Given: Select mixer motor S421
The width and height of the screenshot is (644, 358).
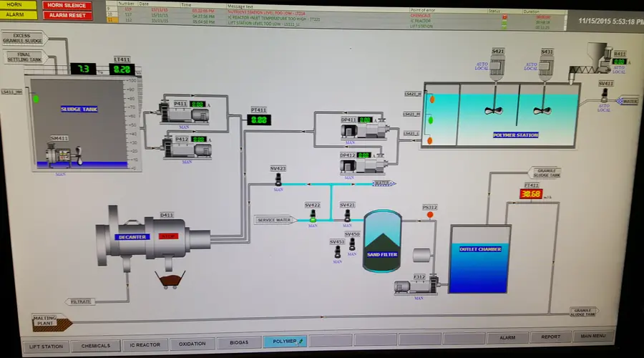Looking at the screenshot, I should coord(497,68).
